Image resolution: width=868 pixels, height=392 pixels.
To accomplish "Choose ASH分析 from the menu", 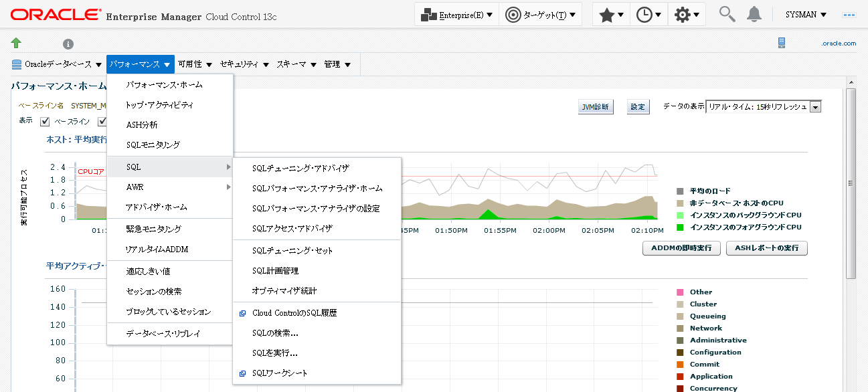I will 142,125.
